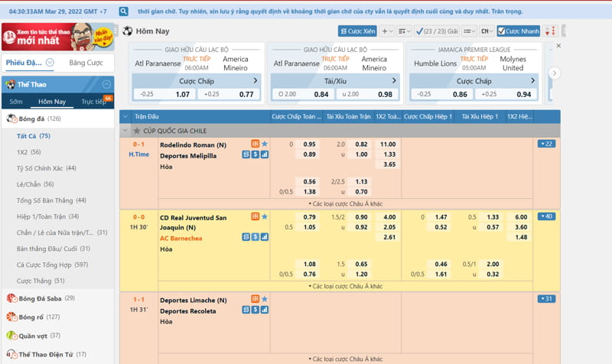Toggle the (23 / 23) Giải league filter
Viewport: 612px width, 364px height.
[x=436, y=31]
